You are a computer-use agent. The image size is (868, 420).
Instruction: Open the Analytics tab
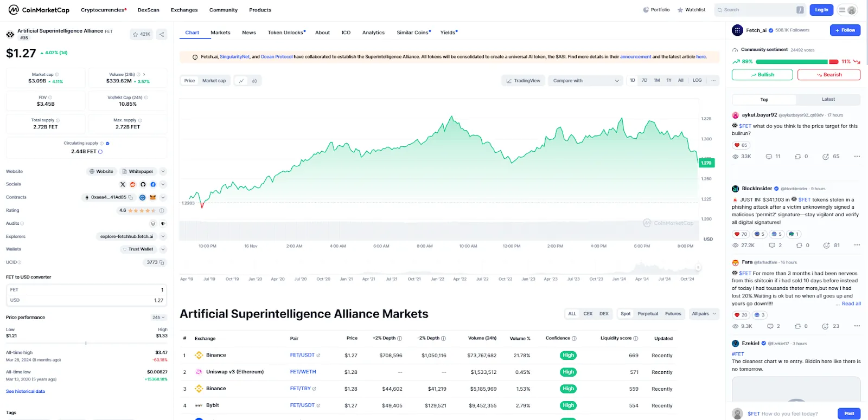pos(373,33)
